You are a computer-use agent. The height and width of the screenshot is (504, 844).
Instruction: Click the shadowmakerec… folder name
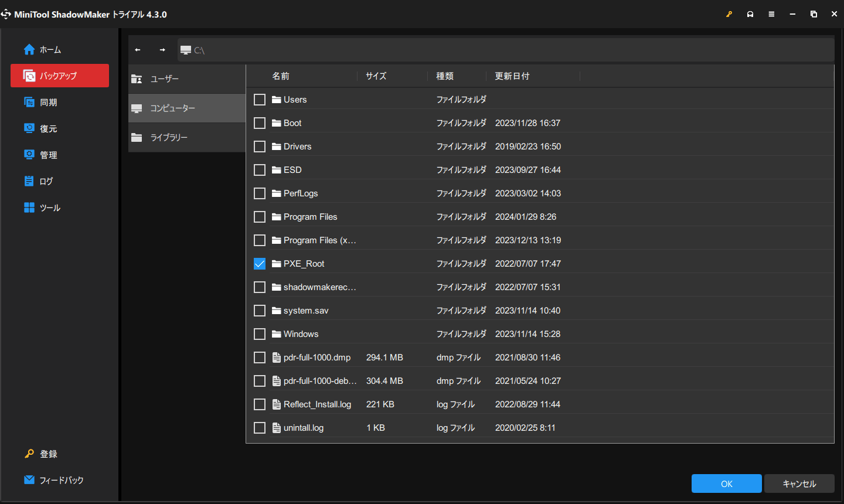click(320, 287)
